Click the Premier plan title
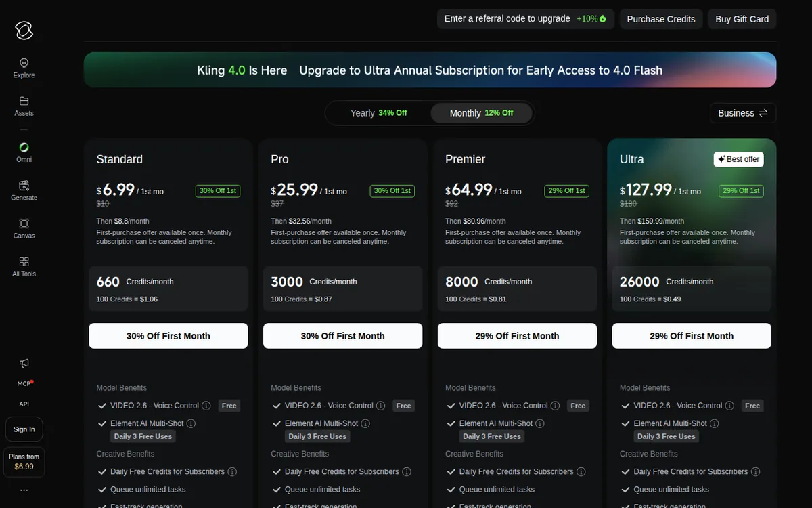This screenshot has width=812, height=508. tap(466, 159)
